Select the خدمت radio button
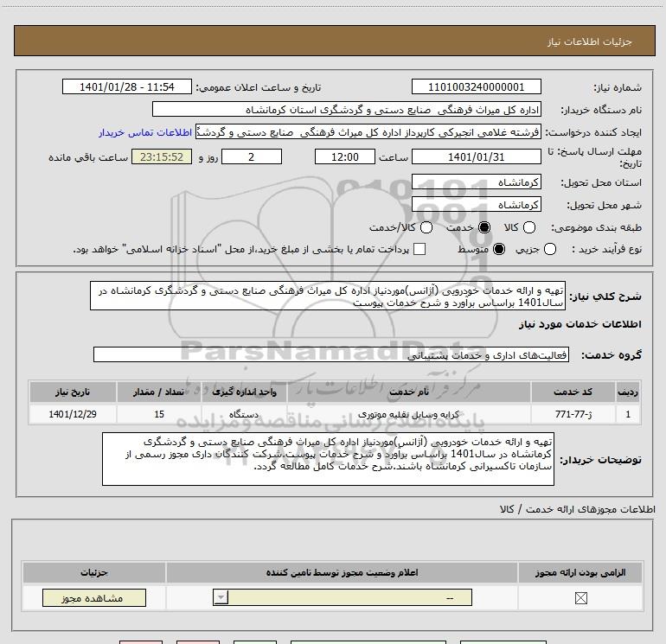This screenshot has width=666, height=644. 484,227
